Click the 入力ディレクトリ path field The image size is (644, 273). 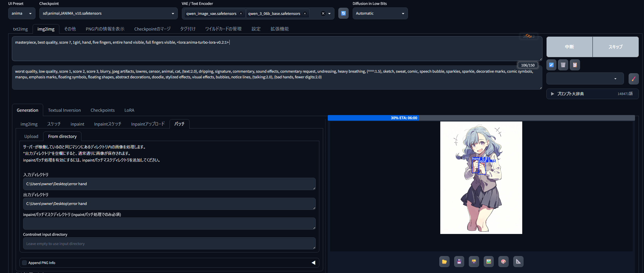[169, 184]
